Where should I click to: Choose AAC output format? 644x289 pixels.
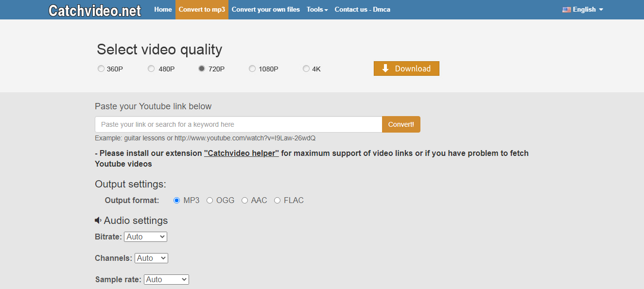click(245, 200)
